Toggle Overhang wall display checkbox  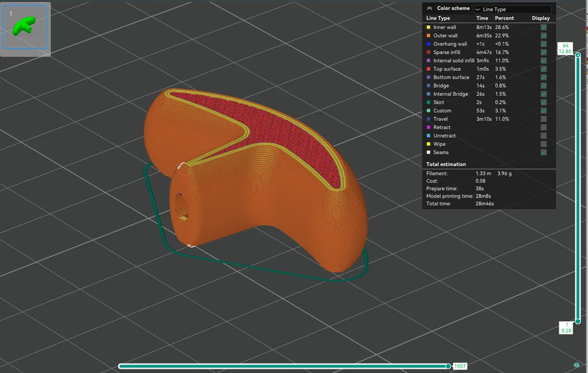pos(543,44)
